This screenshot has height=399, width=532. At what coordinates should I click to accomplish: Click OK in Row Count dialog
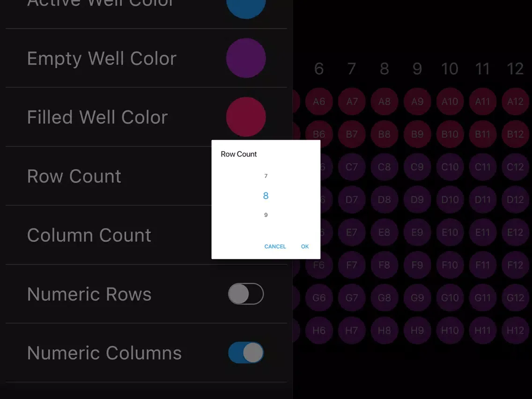click(305, 246)
